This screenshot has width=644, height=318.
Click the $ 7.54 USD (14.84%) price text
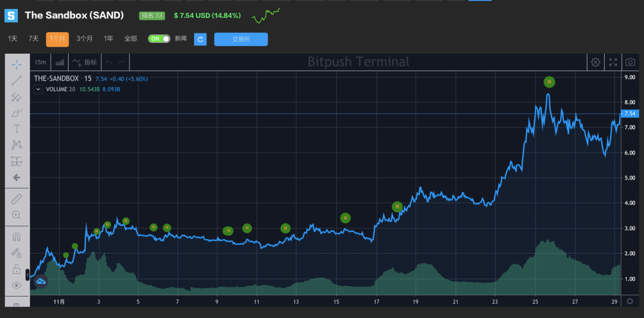click(x=208, y=16)
